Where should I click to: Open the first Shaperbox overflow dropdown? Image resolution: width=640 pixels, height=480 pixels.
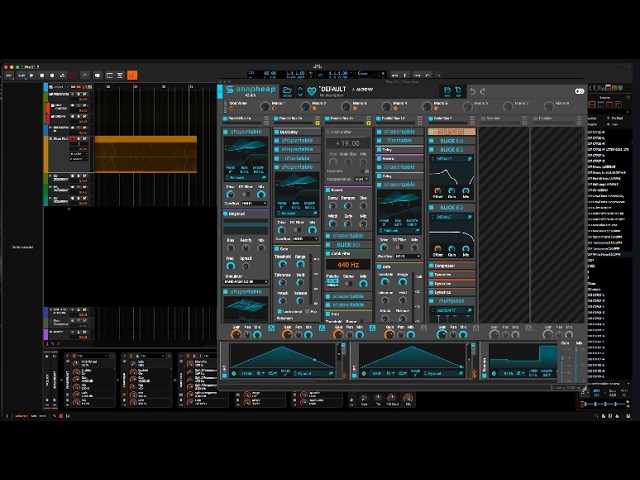coord(254,203)
